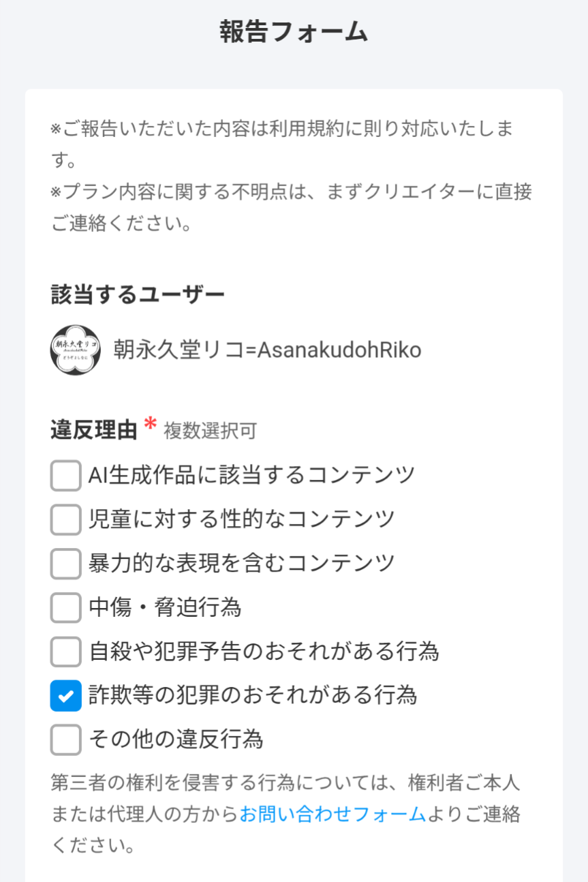Tick the 児童に対する性的なコンテンツ checkbox

[66, 519]
